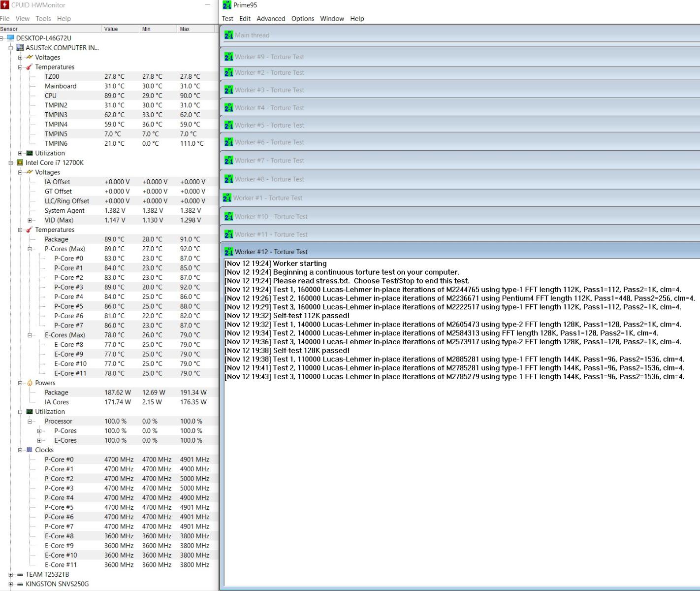Click the Prime95 title bar icon

tap(227, 5)
